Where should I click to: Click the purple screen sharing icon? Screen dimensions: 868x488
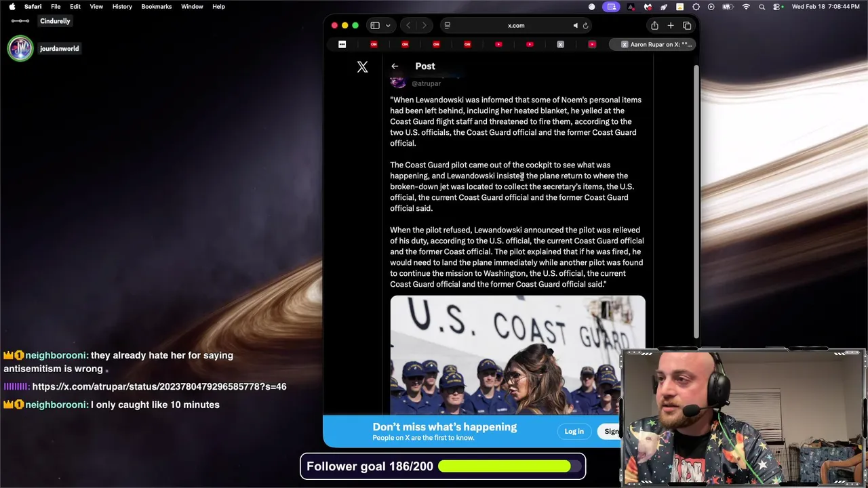(x=612, y=7)
